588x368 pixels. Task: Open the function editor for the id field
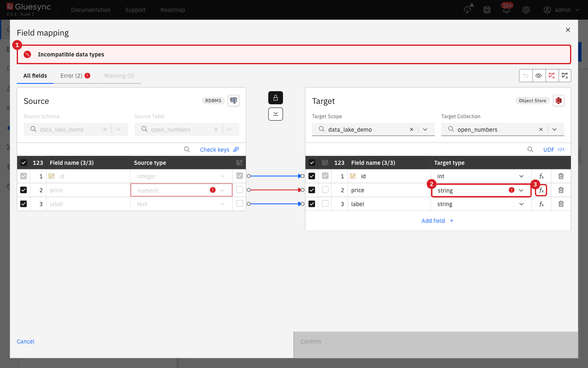tap(541, 176)
